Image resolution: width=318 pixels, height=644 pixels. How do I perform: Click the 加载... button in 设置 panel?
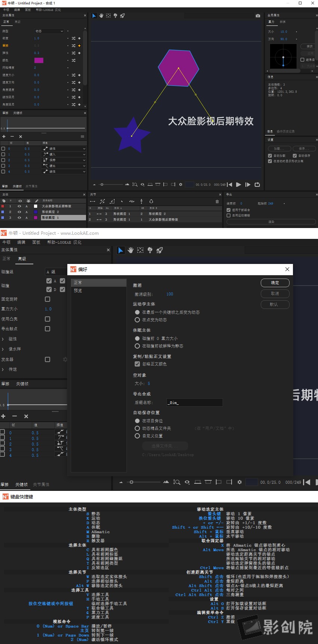coord(279,149)
